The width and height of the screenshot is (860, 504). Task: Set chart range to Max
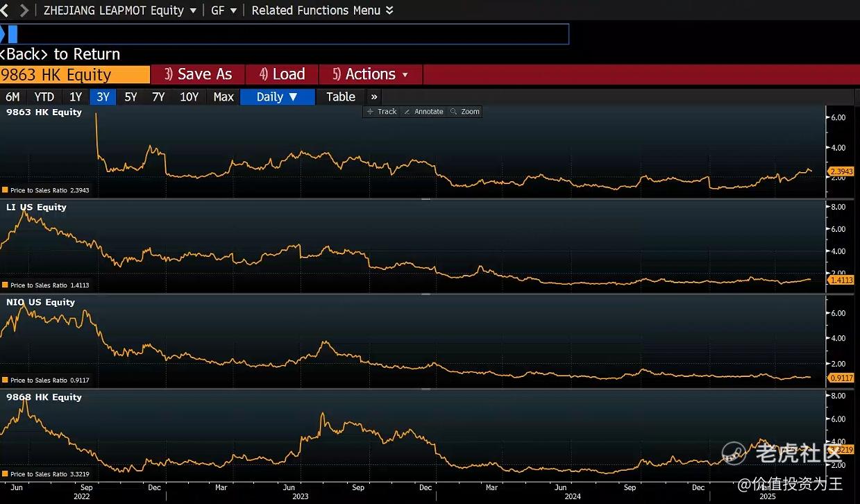pyautogui.click(x=224, y=97)
